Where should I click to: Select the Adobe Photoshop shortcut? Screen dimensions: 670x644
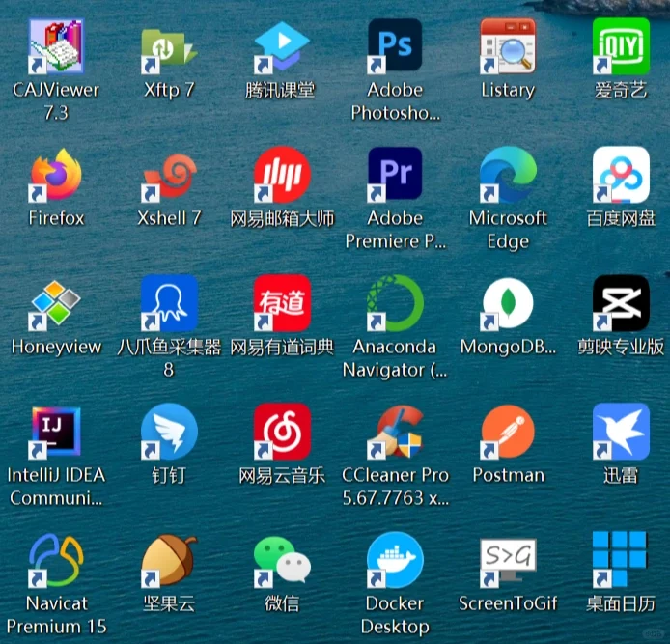tap(395, 46)
